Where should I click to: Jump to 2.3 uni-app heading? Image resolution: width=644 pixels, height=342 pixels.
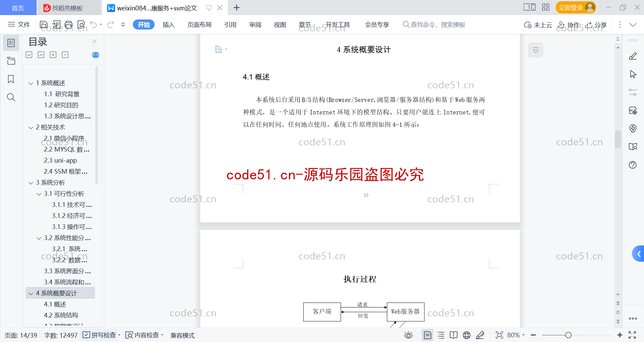[60, 161]
